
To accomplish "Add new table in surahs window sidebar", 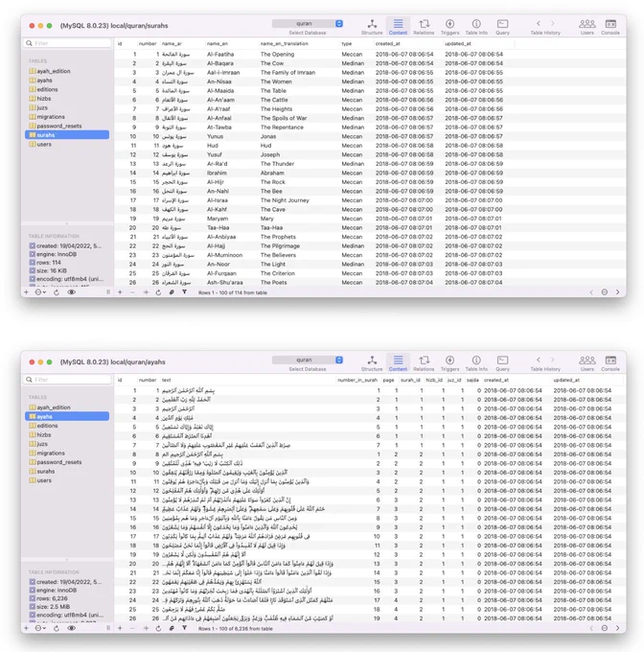I will (x=26, y=292).
